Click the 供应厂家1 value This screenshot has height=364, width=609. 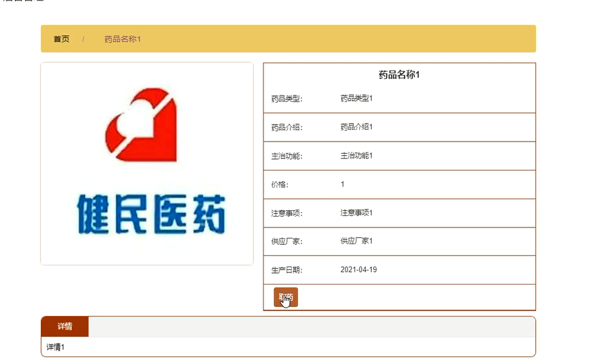[x=356, y=241]
